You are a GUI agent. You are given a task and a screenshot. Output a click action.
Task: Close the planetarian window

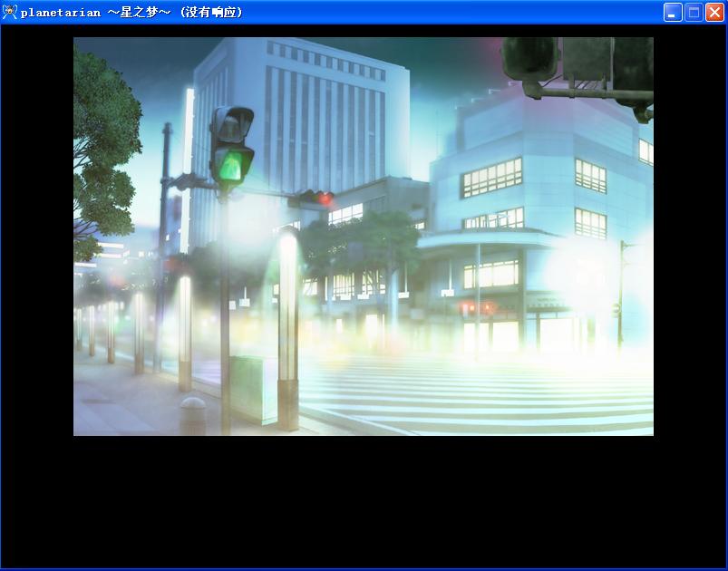tap(714, 13)
